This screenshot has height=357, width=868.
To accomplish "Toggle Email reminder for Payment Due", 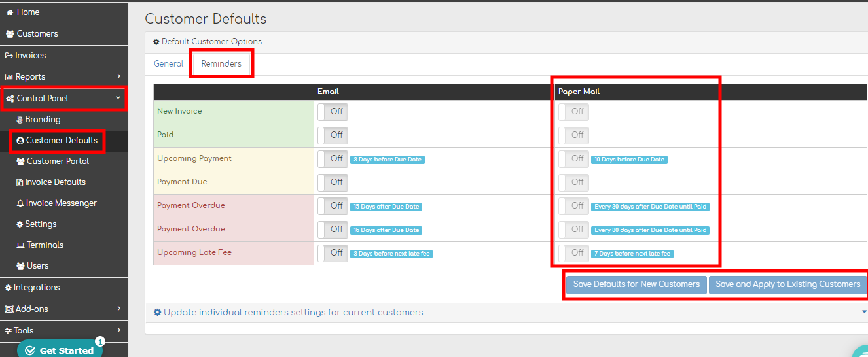I will point(333,182).
